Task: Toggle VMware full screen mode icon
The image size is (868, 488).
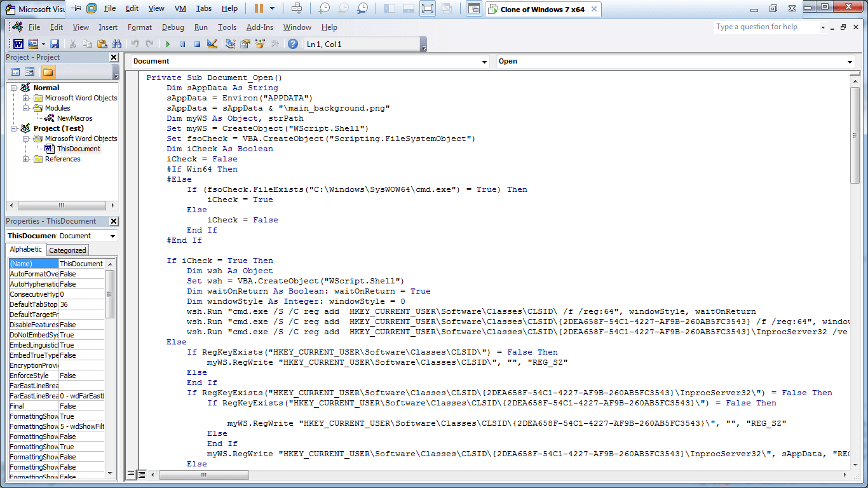Action: click(x=428, y=8)
